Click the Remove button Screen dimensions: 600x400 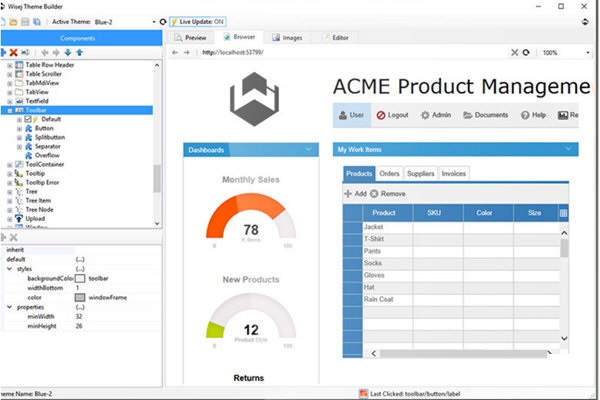point(388,194)
